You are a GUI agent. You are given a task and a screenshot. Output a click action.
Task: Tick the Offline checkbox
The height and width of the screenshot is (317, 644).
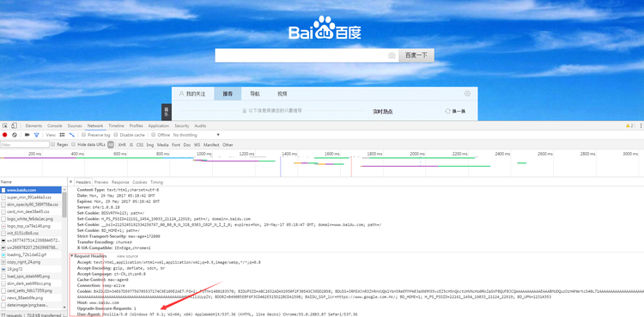click(x=153, y=135)
